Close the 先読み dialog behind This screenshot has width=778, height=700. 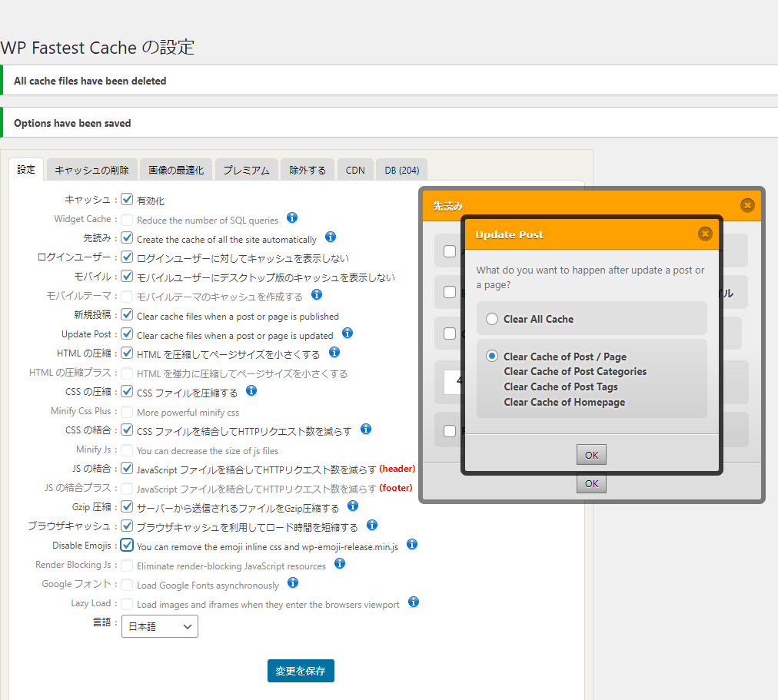747,205
